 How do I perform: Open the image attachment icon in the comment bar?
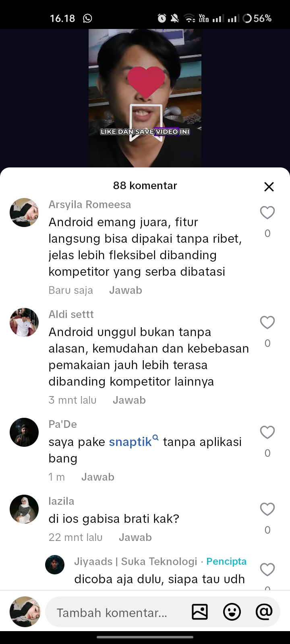click(200, 612)
